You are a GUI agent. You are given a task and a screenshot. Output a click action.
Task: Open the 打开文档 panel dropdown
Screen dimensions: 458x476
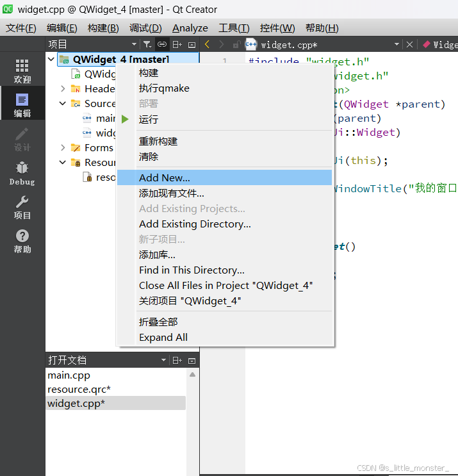163,360
